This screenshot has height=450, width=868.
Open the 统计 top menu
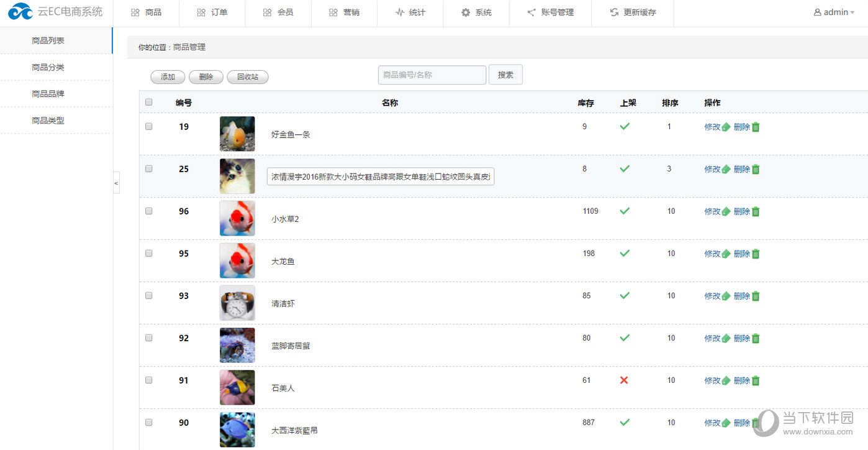[x=410, y=13]
